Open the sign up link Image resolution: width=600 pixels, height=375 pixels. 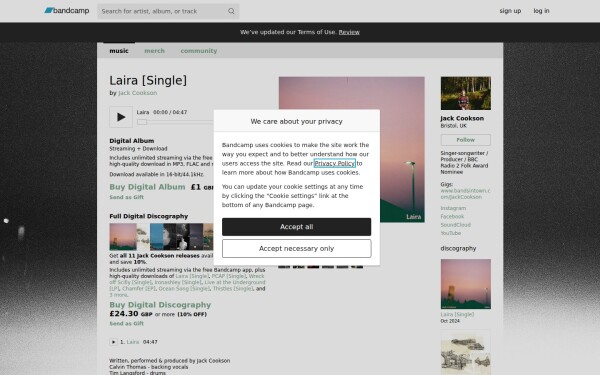[x=510, y=11]
